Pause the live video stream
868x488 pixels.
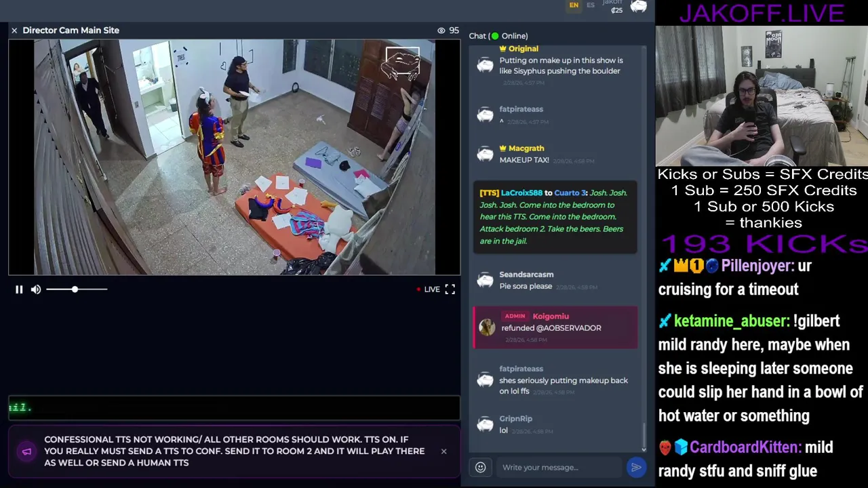(19, 289)
